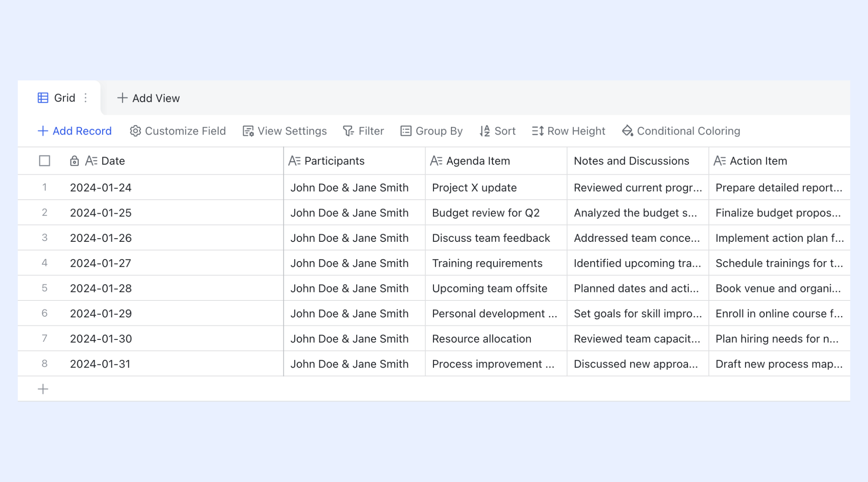Click the Reviewed current progr... notes cell
868x482 pixels.
click(638, 188)
